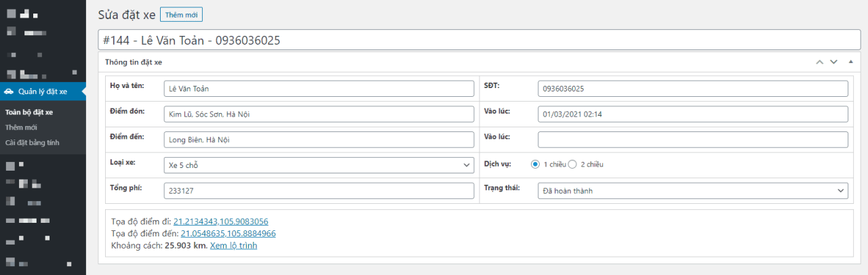Open the departure coordinates link 21.2134343,105.9083056
This screenshot has height=275, width=868.
pos(220,221)
